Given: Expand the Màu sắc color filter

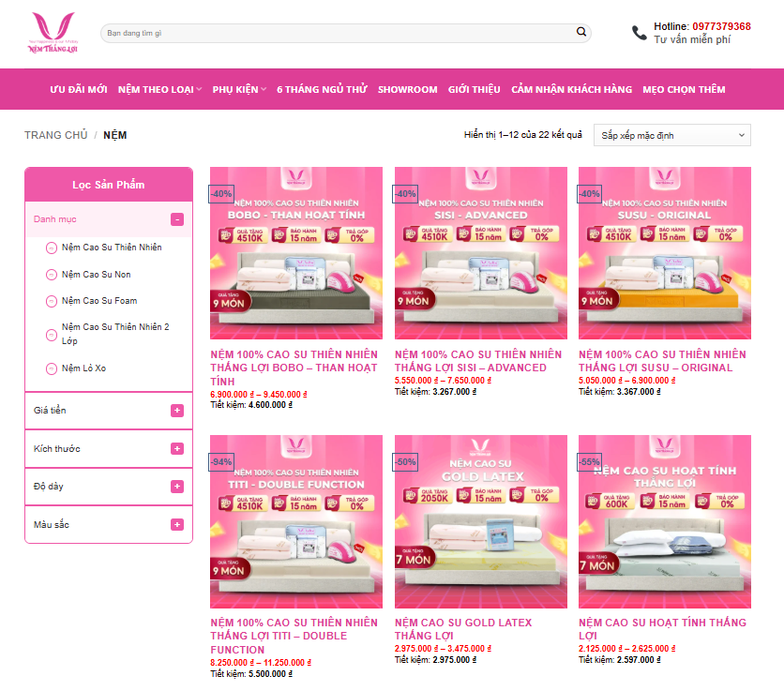Looking at the screenshot, I should point(176,524).
